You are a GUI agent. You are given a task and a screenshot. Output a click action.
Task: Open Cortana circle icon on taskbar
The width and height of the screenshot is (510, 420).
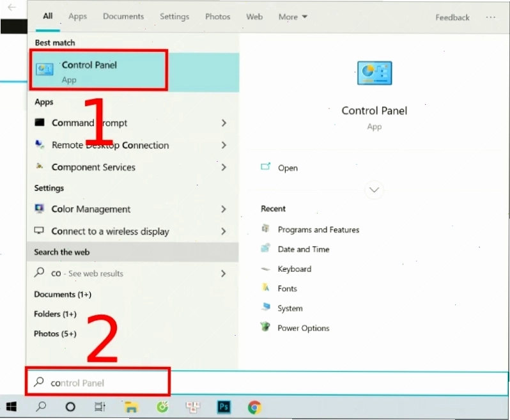[x=70, y=407]
